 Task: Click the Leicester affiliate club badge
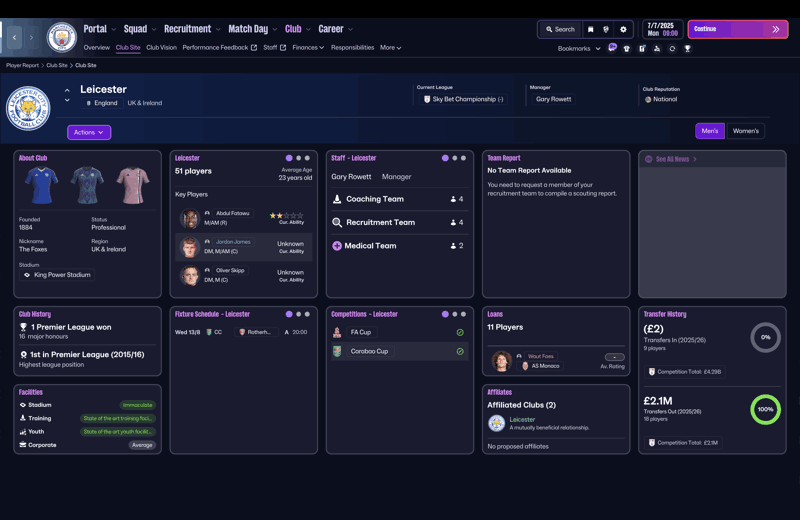[496, 423]
